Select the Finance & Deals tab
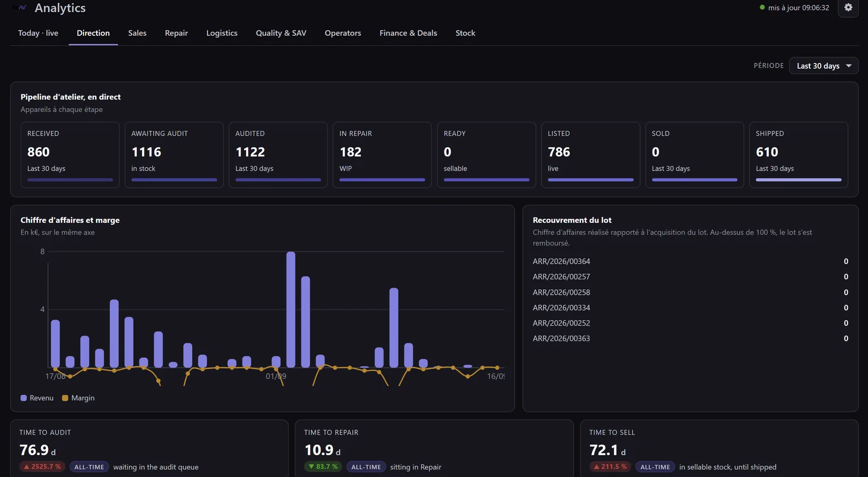Viewport: 868px width, 477px height. click(409, 33)
